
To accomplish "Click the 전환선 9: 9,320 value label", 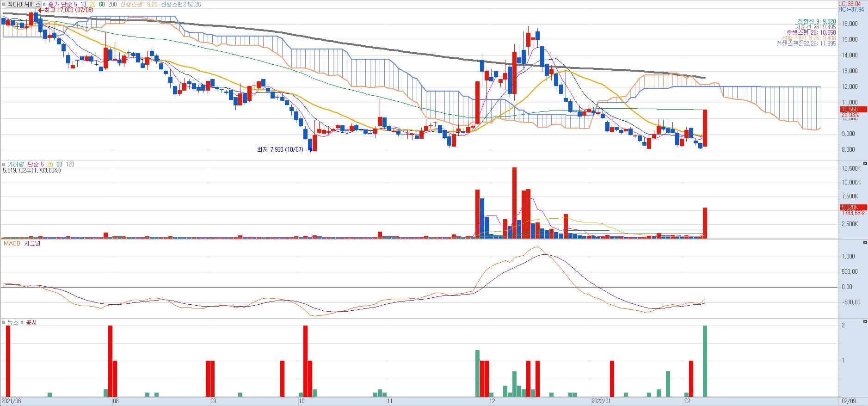I will tap(816, 21).
